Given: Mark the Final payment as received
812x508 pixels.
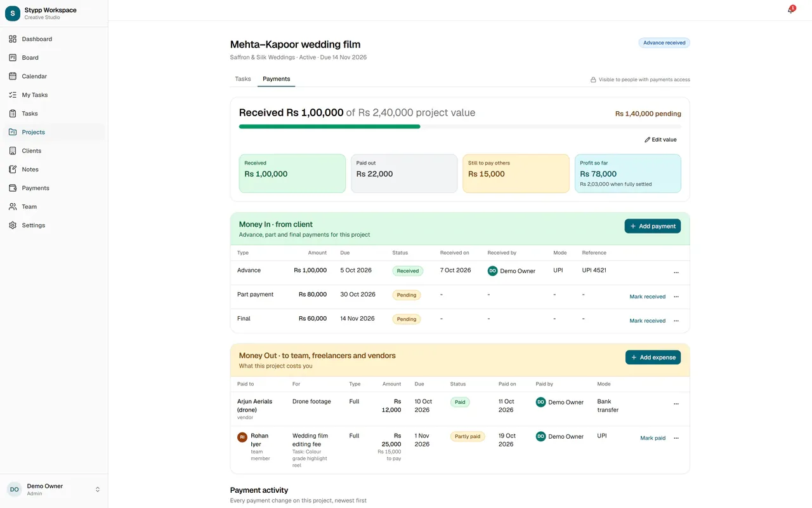Looking at the screenshot, I should pos(648,321).
